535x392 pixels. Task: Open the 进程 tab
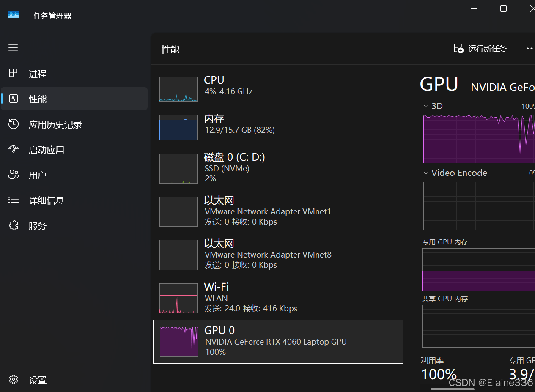click(74, 73)
